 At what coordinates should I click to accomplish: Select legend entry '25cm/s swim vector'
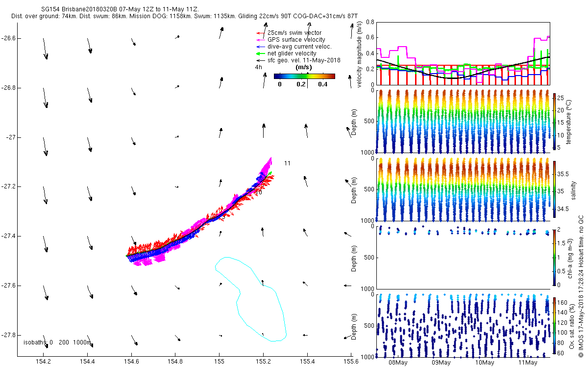click(294, 33)
